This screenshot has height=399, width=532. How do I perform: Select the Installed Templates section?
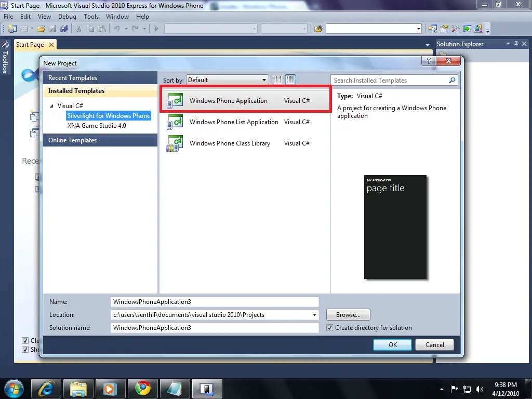pos(100,90)
